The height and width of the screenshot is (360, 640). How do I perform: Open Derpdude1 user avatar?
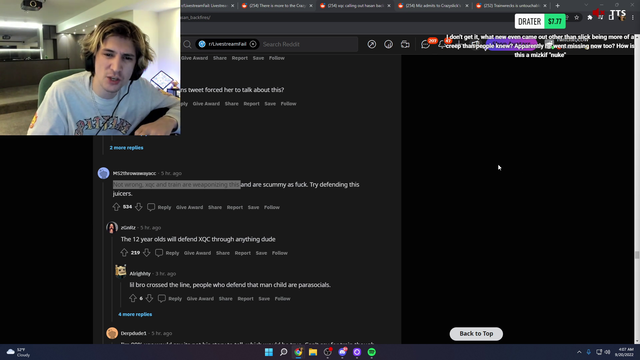[x=112, y=333]
